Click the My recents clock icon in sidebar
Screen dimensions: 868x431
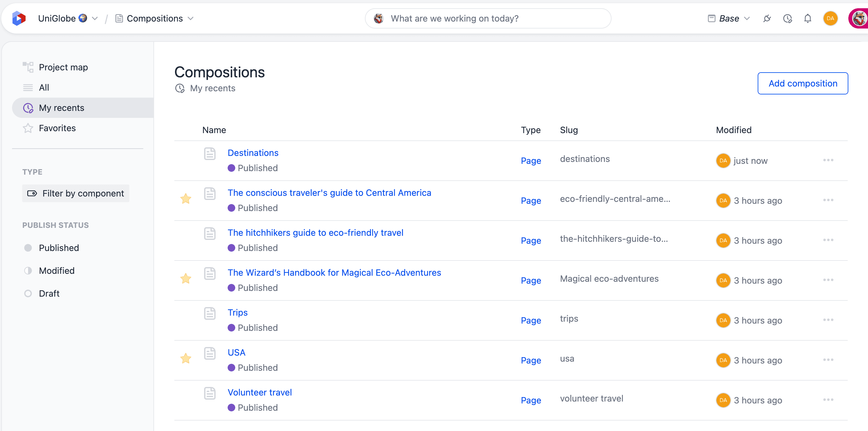pos(28,108)
